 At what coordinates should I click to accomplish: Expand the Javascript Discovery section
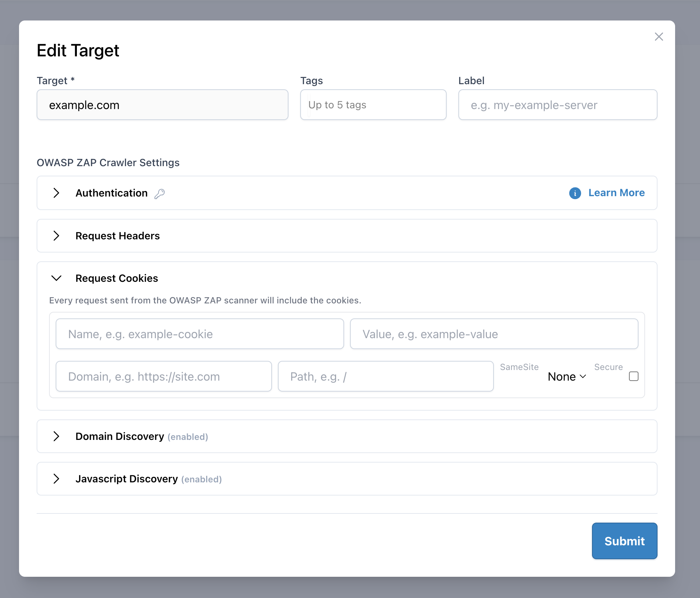pyautogui.click(x=56, y=479)
